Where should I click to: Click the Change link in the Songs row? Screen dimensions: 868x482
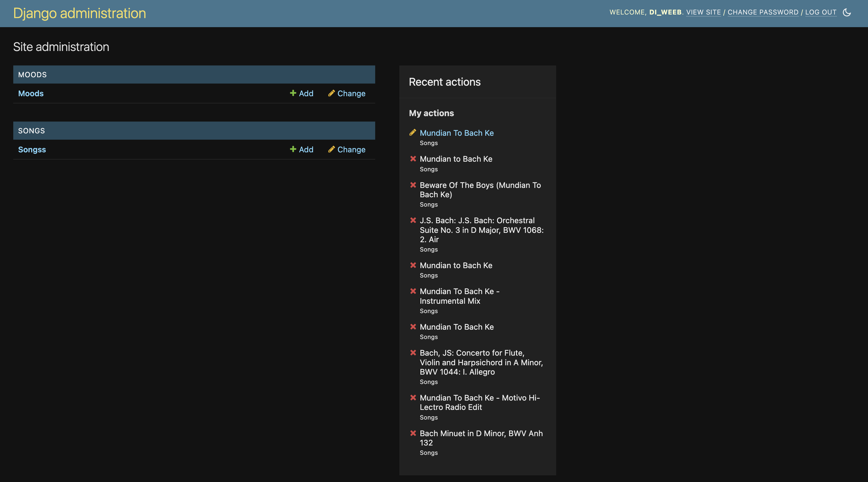click(x=351, y=149)
